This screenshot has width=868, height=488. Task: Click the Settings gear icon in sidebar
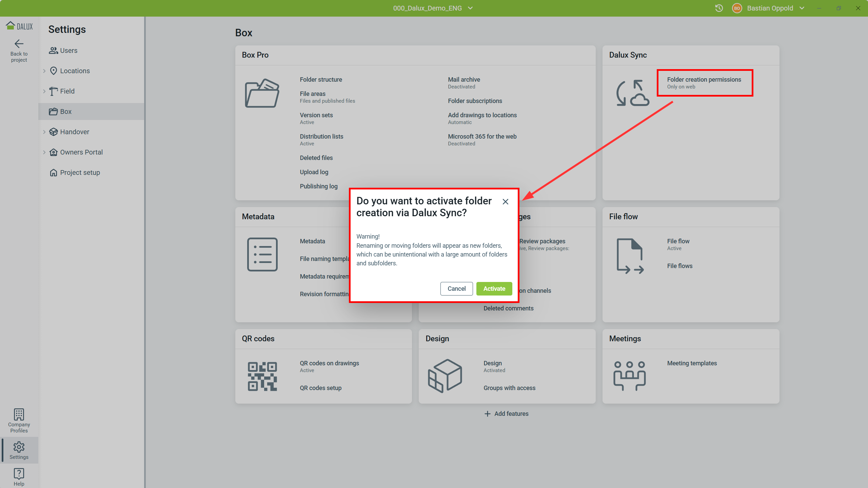pos(19,447)
